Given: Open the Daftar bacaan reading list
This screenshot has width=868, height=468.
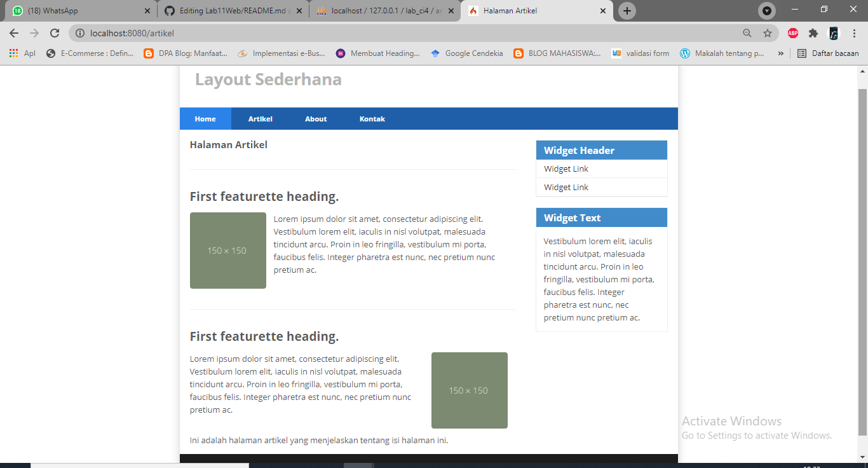Looking at the screenshot, I should pos(828,53).
